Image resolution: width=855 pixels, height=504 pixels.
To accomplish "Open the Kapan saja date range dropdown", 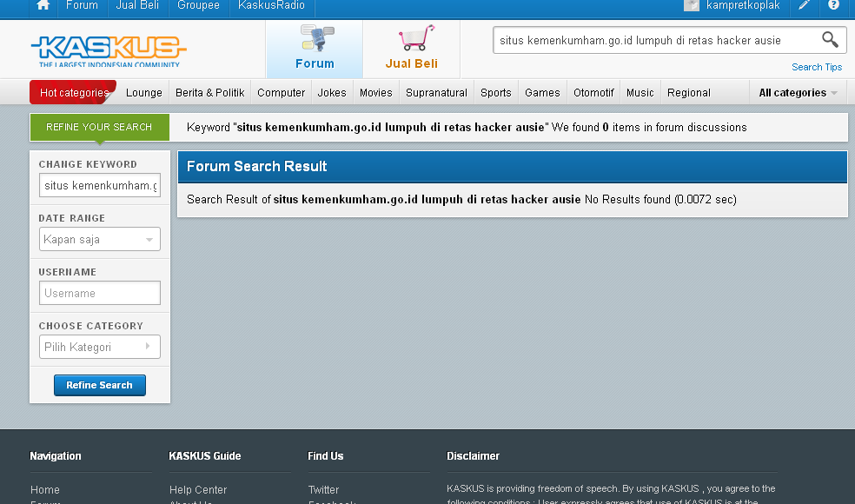I will (99, 239).
